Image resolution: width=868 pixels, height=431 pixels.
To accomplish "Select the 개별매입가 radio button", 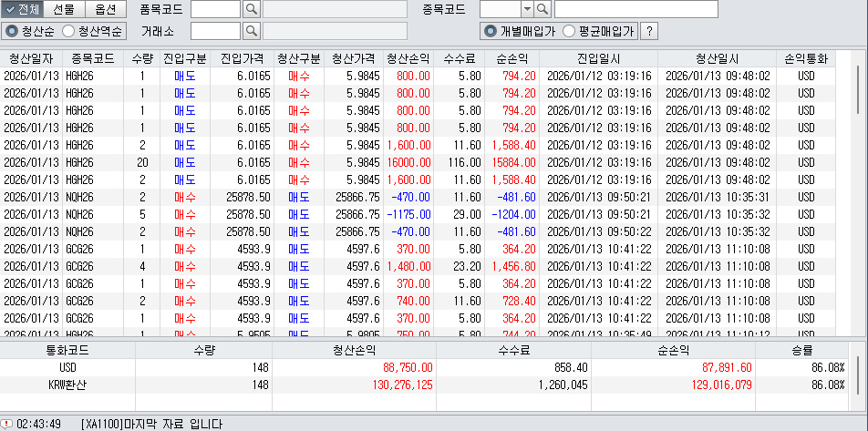I will [x=520, y=31].
